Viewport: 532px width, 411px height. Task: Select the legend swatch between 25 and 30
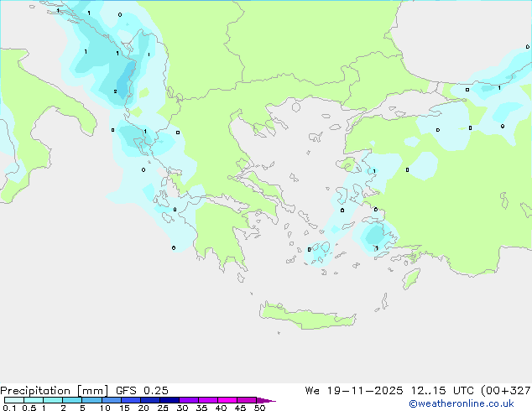pos(169,400)
